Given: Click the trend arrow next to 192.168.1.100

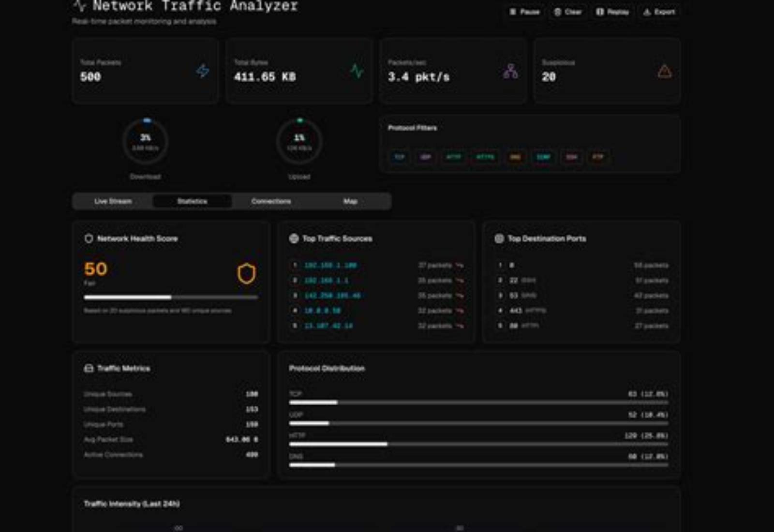Looking at the screenshot, I should coord(460,265).
